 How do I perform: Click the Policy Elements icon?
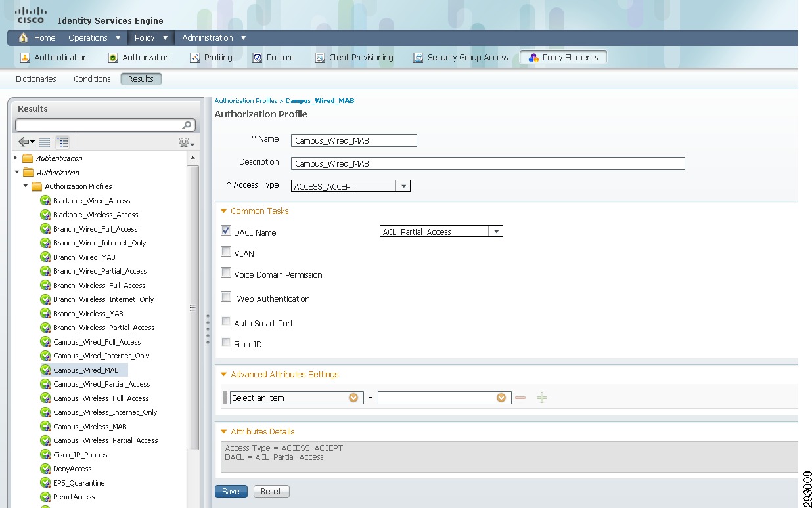533,58
